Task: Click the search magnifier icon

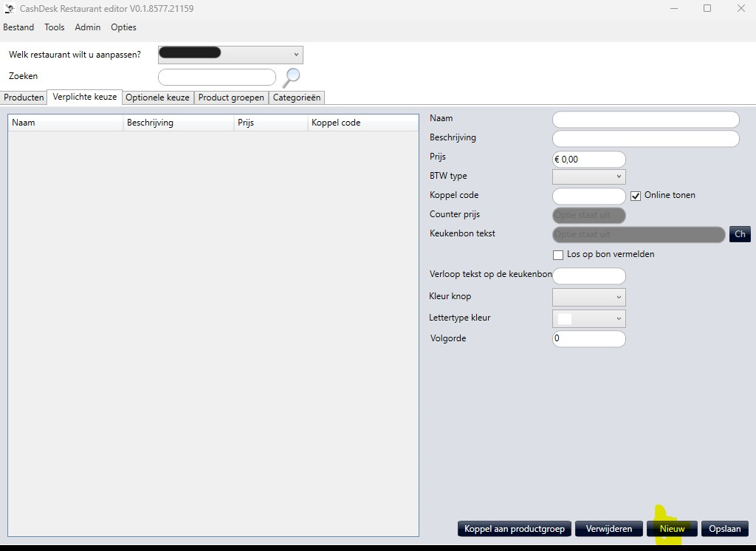Action: point(291,77)
